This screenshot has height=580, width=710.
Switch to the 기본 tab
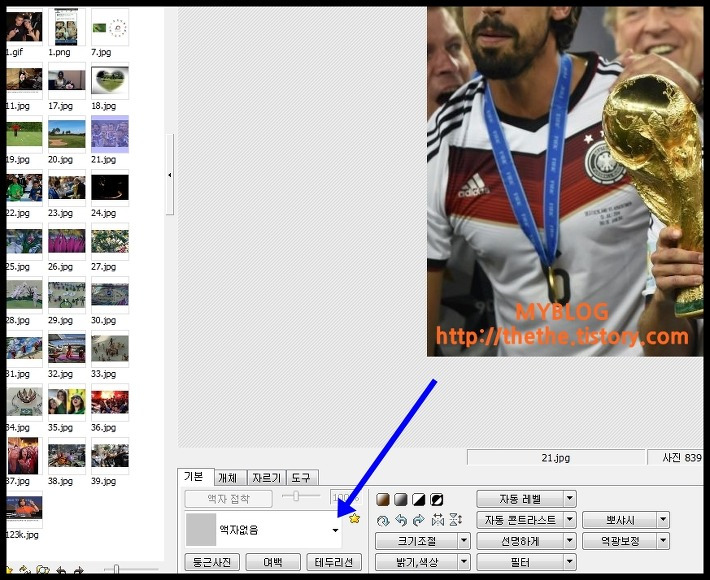(194, 477)
